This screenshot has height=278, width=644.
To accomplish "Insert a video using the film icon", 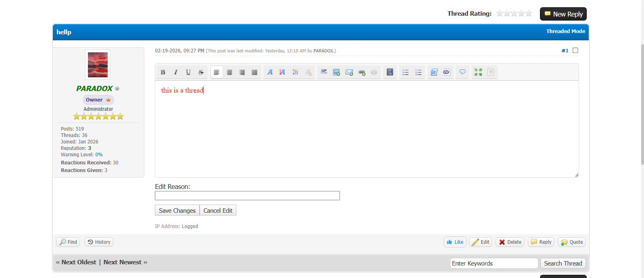I will tap(390, 72).
